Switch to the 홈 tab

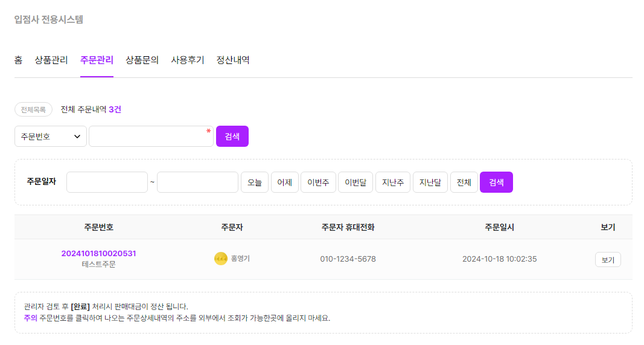(x=19, y=60)
